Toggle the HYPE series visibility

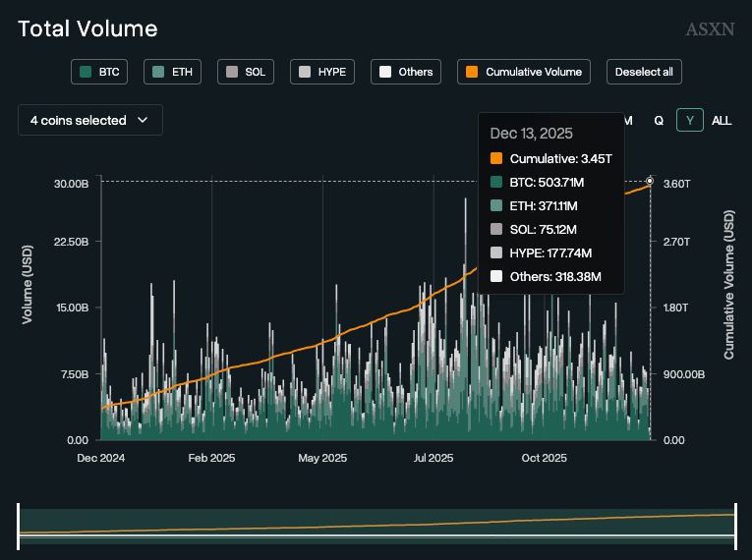322,72
